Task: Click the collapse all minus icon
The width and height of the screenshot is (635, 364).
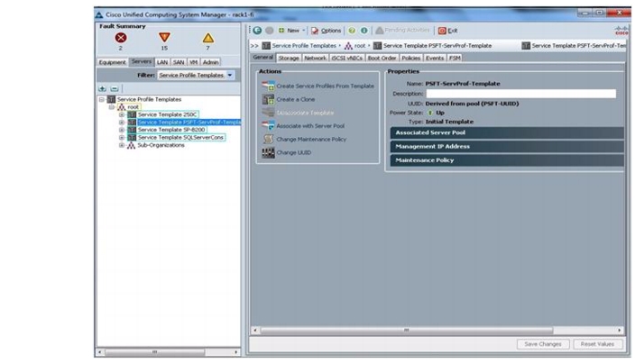Action: click(x=115, y=88)
